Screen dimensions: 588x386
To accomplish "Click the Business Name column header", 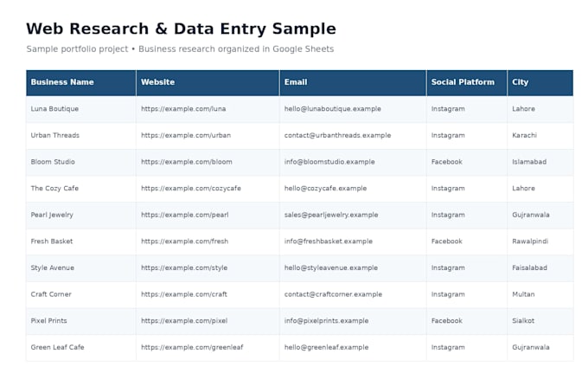I will (81, 82).
